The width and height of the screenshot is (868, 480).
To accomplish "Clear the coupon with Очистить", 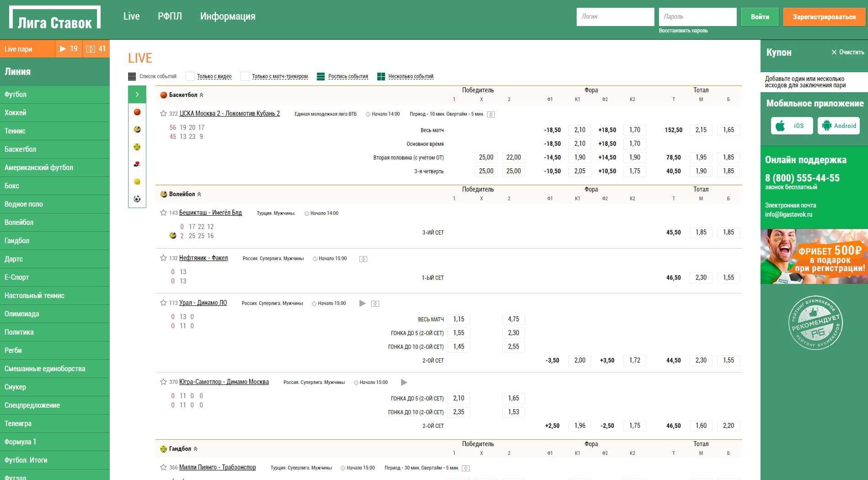I will click(x=847, y=52).
